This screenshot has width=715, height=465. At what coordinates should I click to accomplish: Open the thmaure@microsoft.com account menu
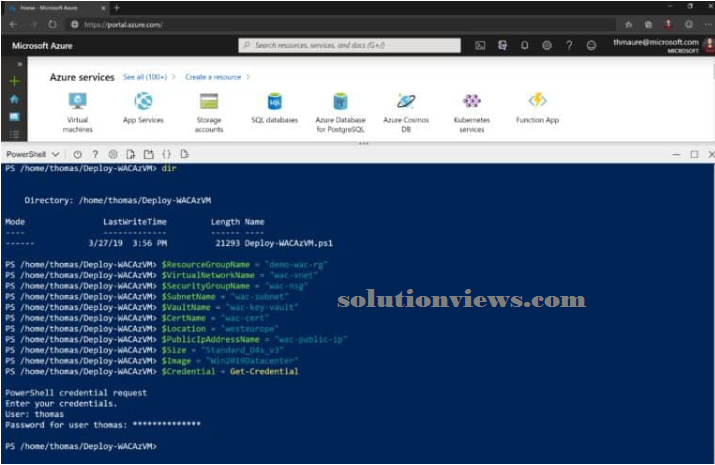(x=661, y=45)
